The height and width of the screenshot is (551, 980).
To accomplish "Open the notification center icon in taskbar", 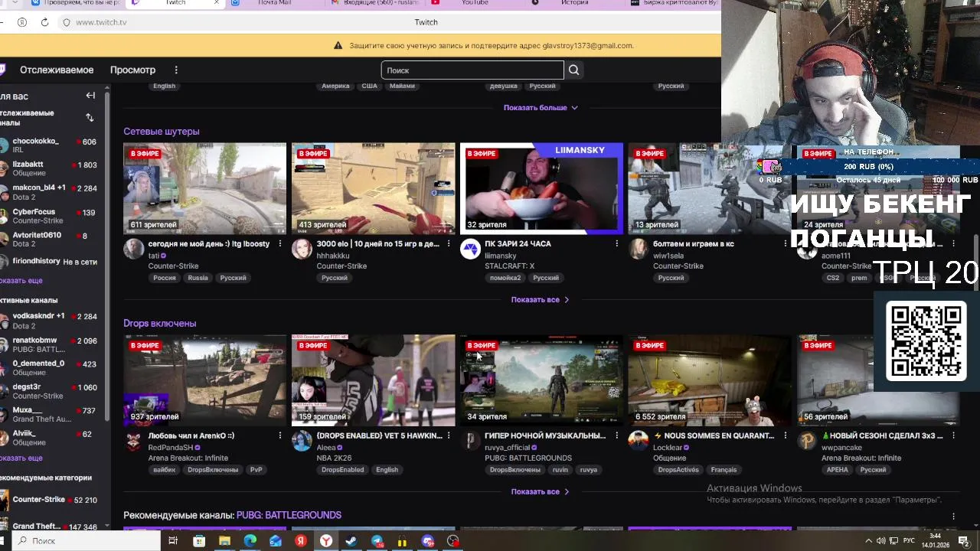I will pyautogui.click(x=964, y=541).
